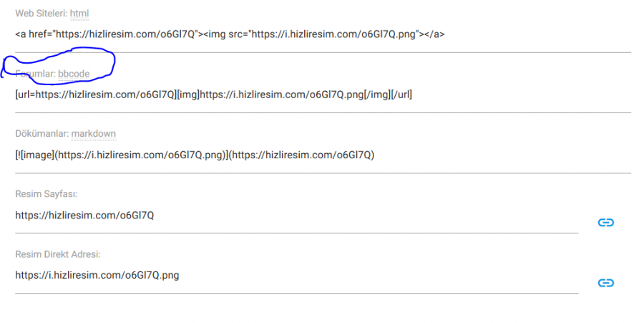This screenshot has width=644, height=323.
Task: Click the "<a href" opening tag in HTML code
Action: coord(30,34)
